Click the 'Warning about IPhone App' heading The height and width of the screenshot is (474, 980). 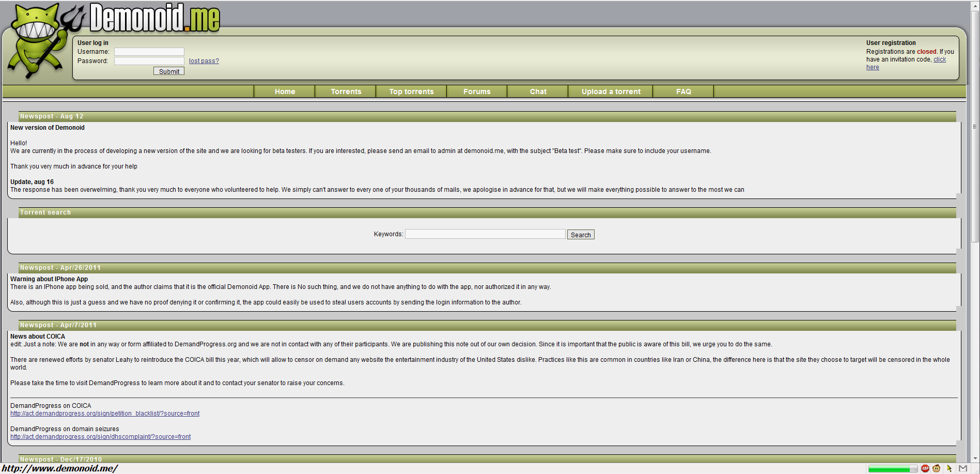(x=49, y=279)
